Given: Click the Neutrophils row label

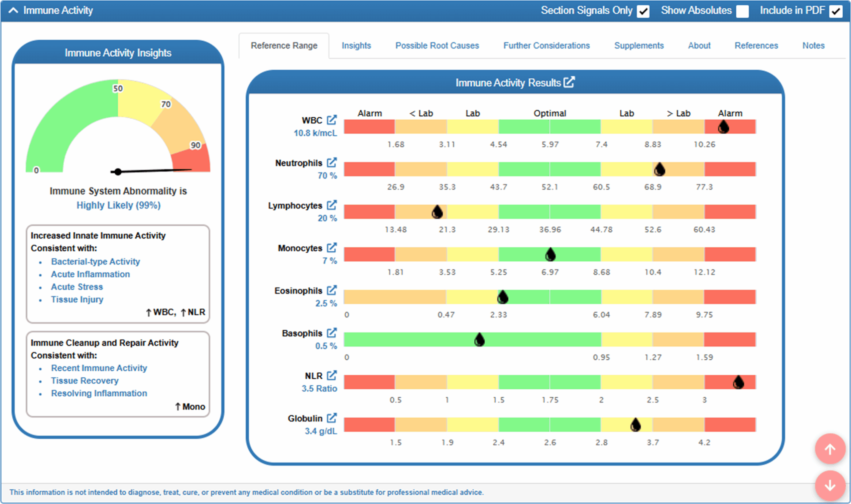Looking at the screenshot, I should point(299,163).
